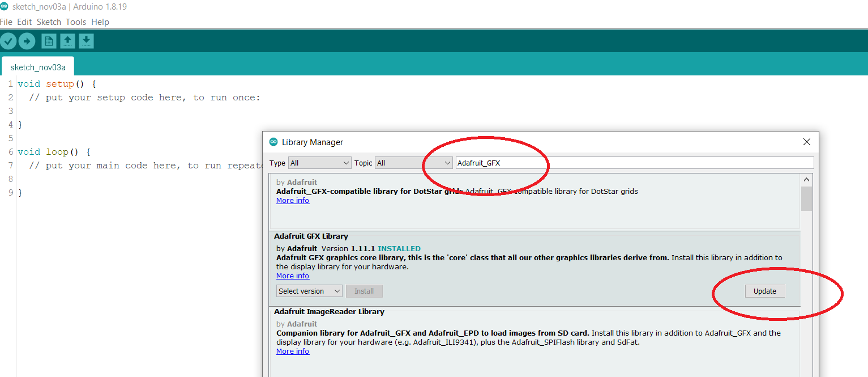The width and height of the screenshot is (868, 377).
Task: Open the Type filter dropdown
Action: click(x=319, y=163)
